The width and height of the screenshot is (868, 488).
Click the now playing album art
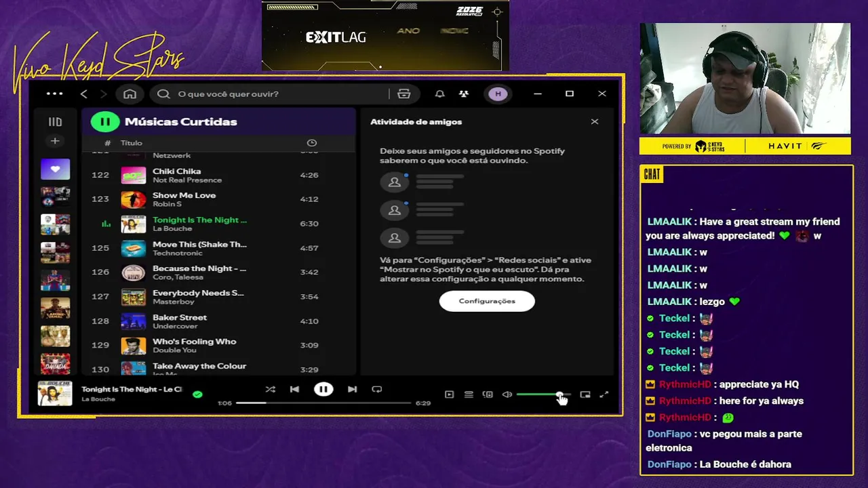point(55,394)
